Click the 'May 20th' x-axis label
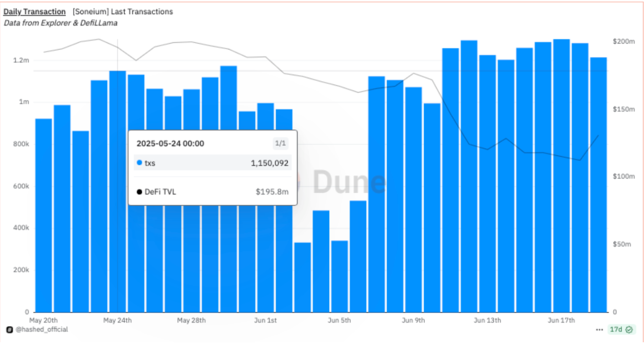This screenshot has width=644, height=345. (x=44, y=320)
